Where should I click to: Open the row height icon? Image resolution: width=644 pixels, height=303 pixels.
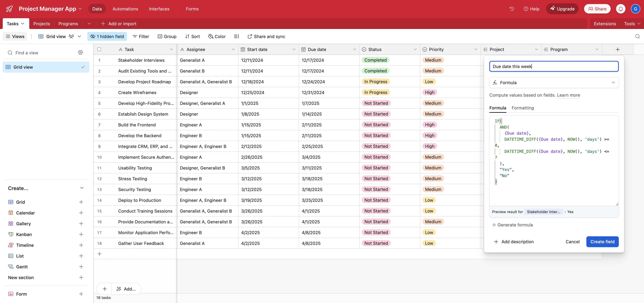[236, 37]
